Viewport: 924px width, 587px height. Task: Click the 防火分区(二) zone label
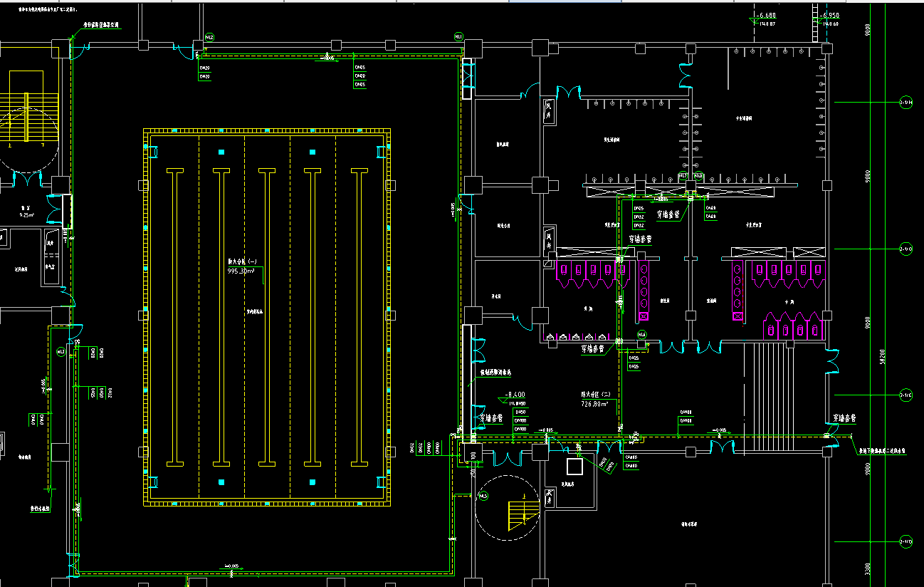pos(597,394)
